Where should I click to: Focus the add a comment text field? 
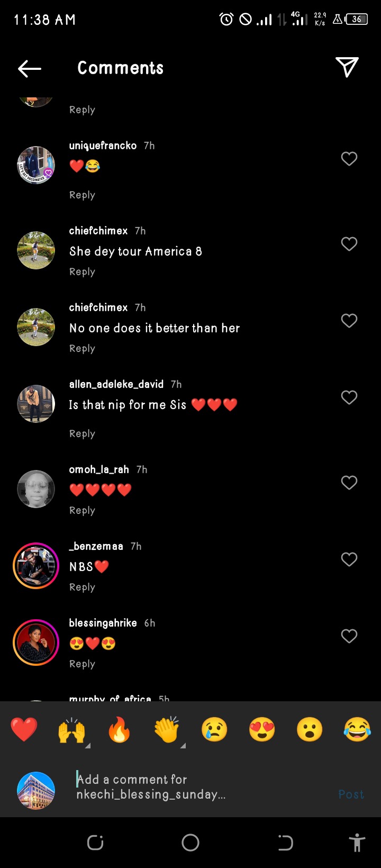coord(201,786)
